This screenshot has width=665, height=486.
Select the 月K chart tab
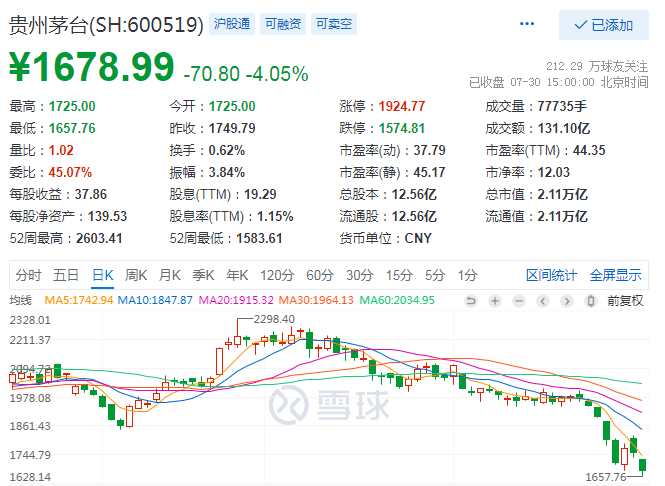(x=170, y=275)
